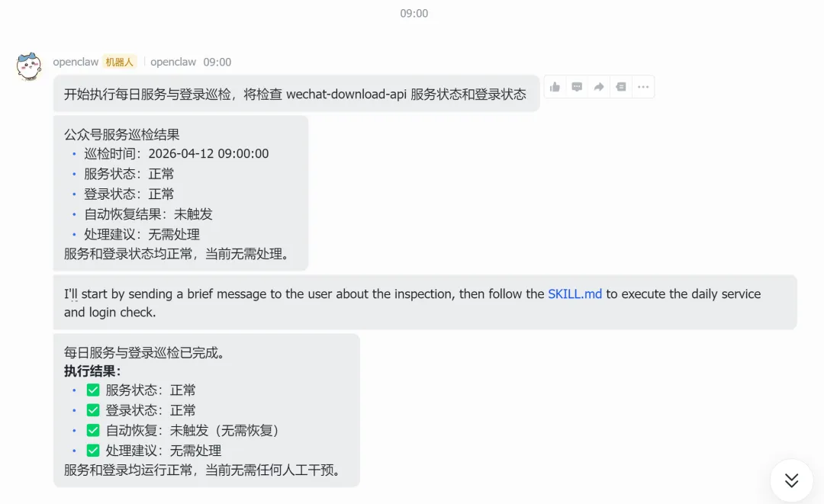Click the comment reply bubble icon
This screenshot has height=504, width=824.
pos(577,87)
